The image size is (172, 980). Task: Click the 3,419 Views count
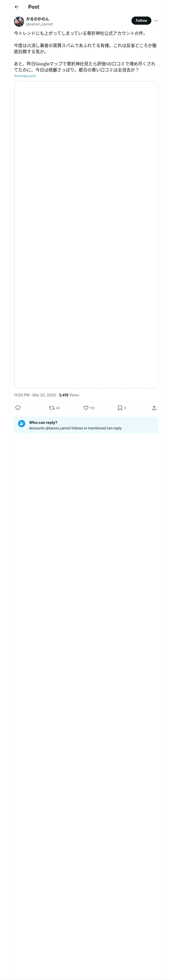pyautogui.click(x=69, y=395)
